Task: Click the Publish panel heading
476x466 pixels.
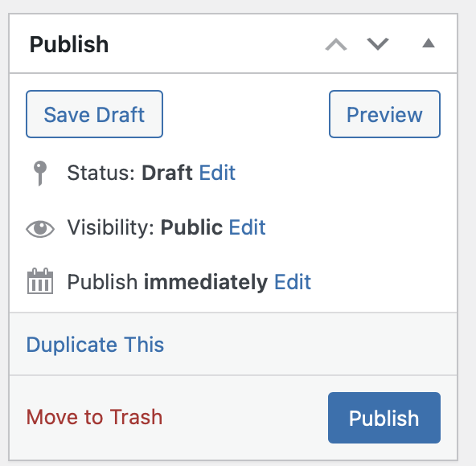Action: pos(69,45)
